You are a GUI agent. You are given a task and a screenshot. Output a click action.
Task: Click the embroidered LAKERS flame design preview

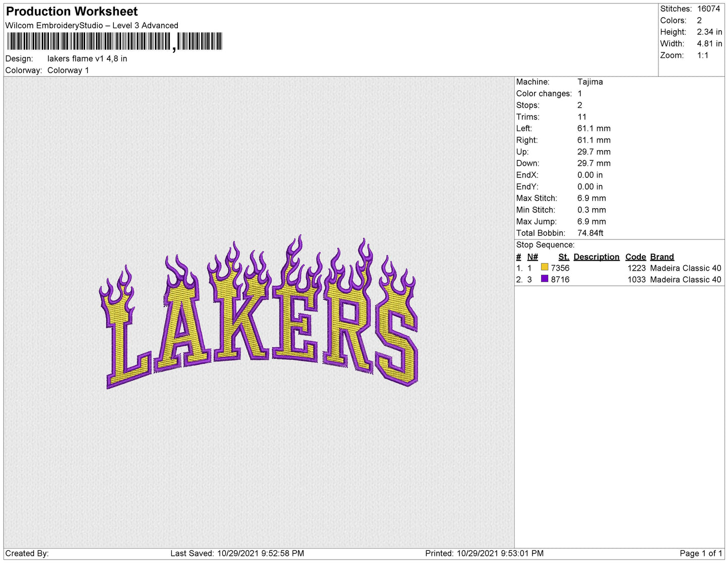259,312
